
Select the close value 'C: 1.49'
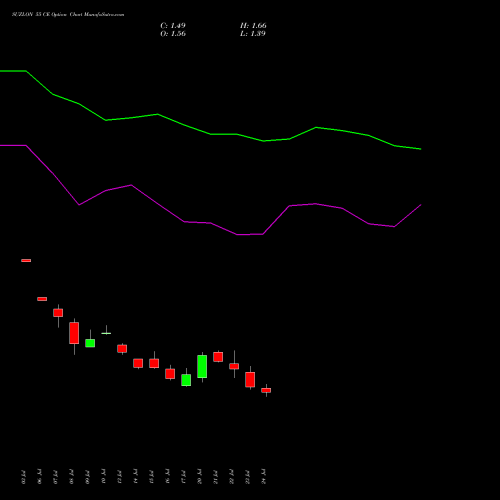(x=173, y=26)
